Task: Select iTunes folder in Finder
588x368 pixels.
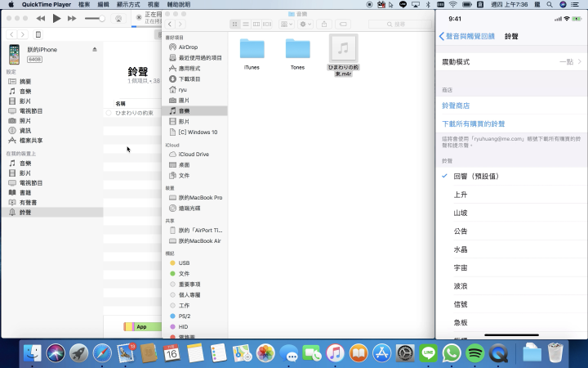Action: click(x=252, y=54)
